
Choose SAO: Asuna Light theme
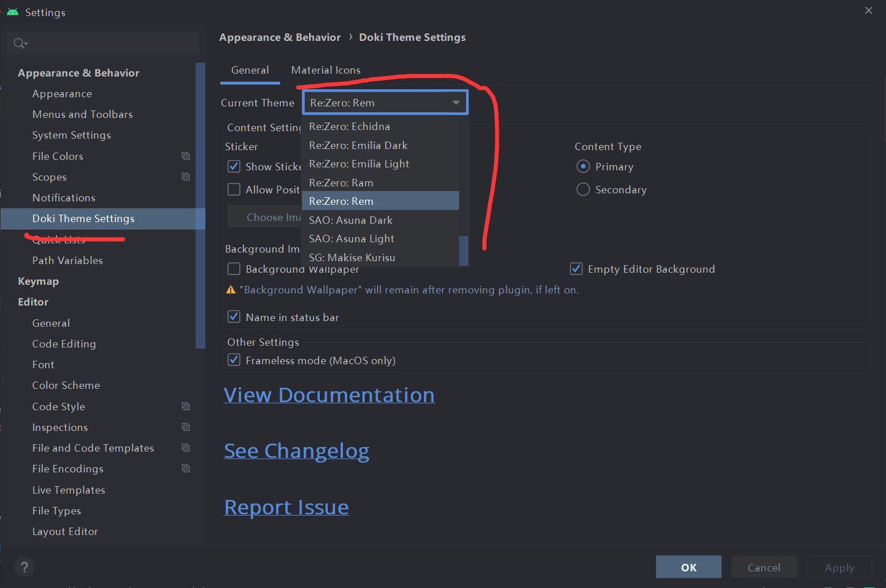click(380, 238)
